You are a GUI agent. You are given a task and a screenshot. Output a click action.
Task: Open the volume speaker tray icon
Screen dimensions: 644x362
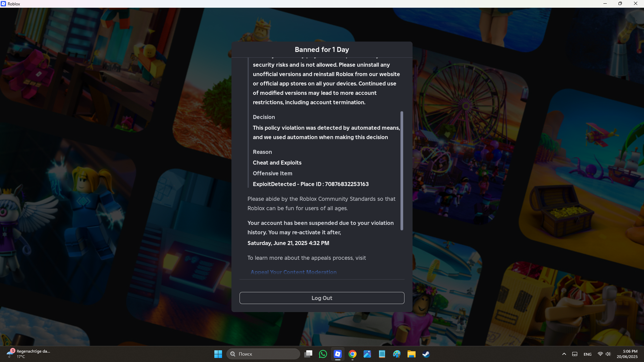point(608,354)
